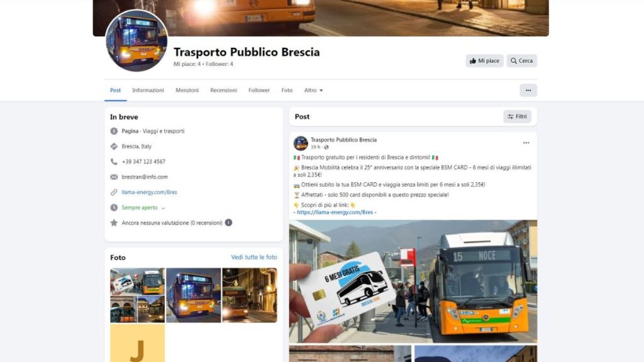Screen dimensions: 644x362
Task: Go to the Foto tab
Action: coord(287,90)
